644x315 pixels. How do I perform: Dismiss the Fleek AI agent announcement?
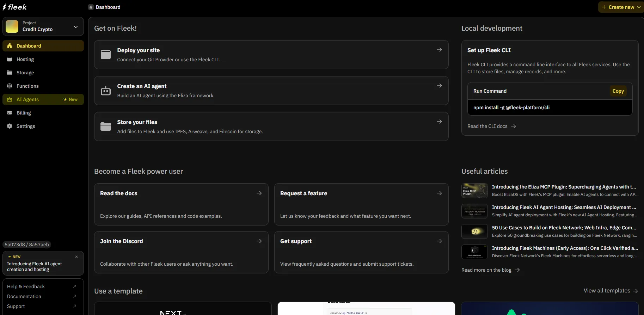pyautogui.click(x=76, y=257)
